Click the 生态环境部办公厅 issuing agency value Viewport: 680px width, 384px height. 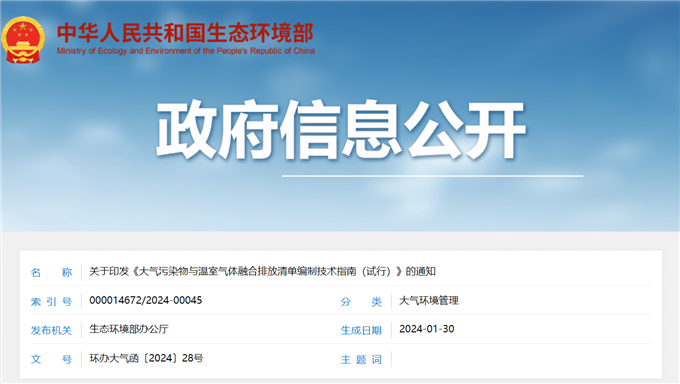click(x=129, y=329)
